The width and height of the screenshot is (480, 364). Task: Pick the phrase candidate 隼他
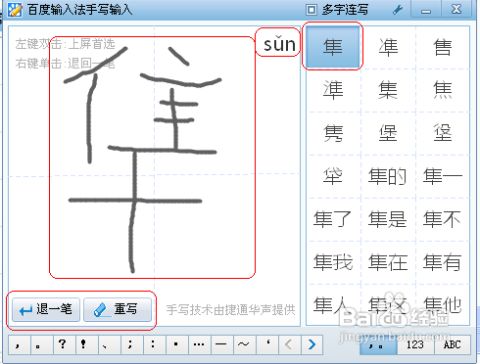443,305
